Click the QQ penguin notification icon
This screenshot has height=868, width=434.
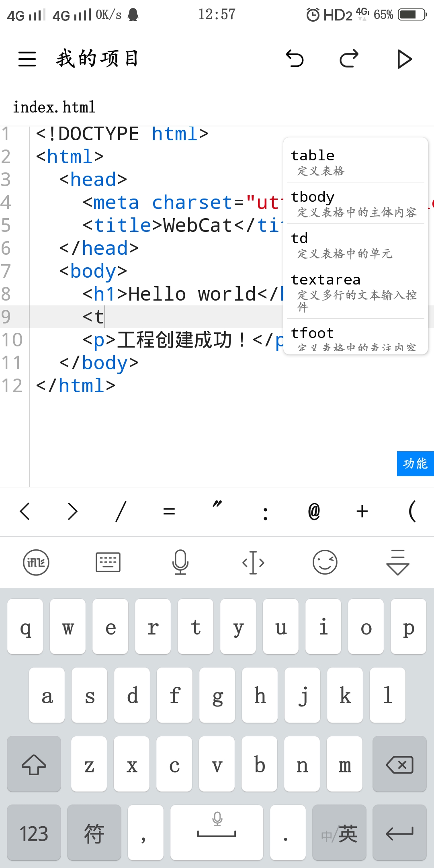(x=133, y=15)
